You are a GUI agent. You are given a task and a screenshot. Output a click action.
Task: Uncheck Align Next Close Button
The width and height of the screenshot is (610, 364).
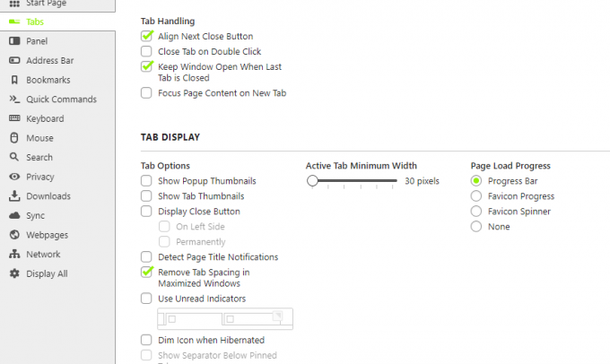[146, 36]
